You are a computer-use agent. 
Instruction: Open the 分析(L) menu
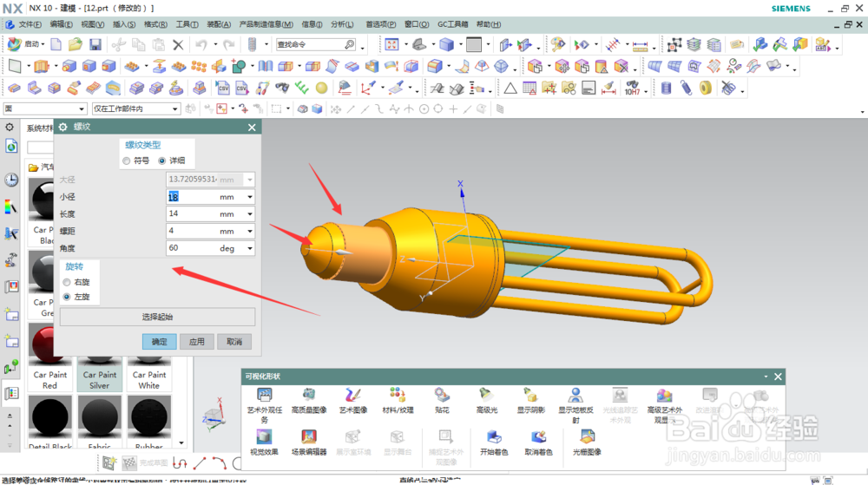pyautogui.click(x=342, y=24)
